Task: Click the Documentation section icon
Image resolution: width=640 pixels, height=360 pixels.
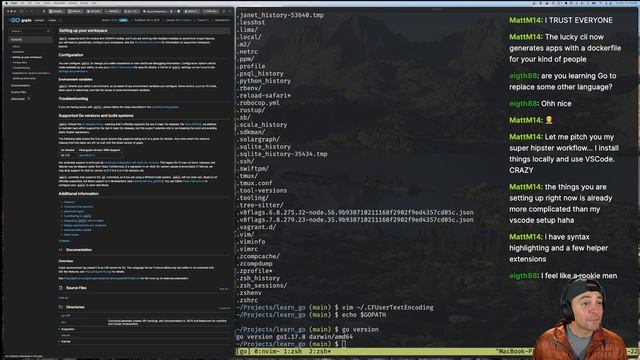Action: (61, 250)
